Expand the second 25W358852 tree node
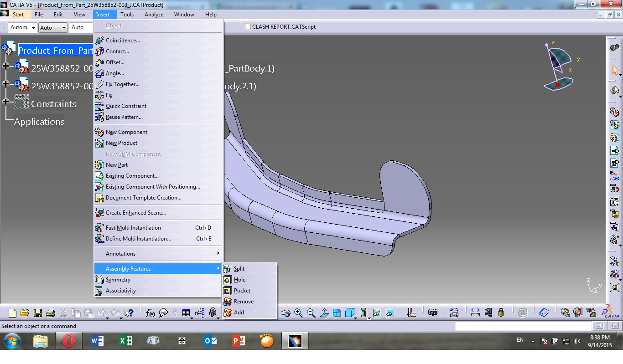Image resolution: width=623 pixels, height=364 pixels. click(5, 84)
